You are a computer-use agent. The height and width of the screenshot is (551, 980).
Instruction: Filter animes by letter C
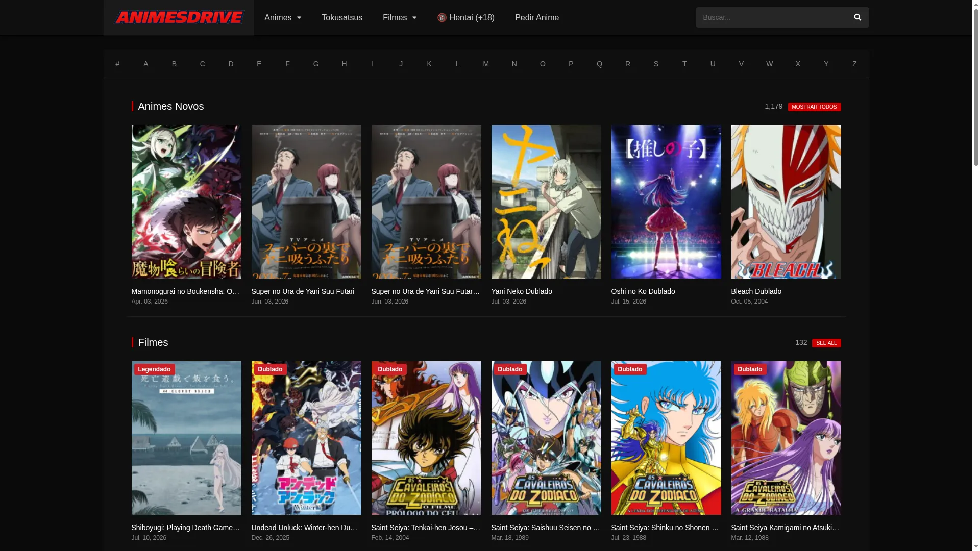203,64
